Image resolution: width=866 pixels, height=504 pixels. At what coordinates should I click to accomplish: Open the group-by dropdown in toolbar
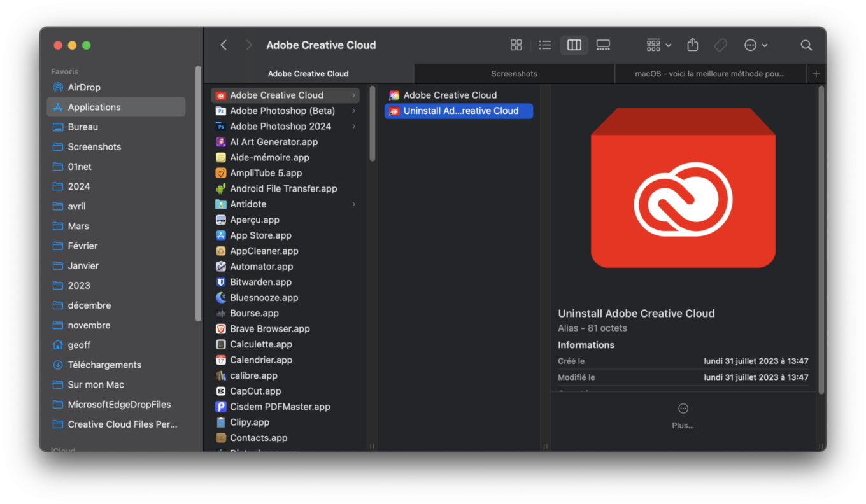659,45
